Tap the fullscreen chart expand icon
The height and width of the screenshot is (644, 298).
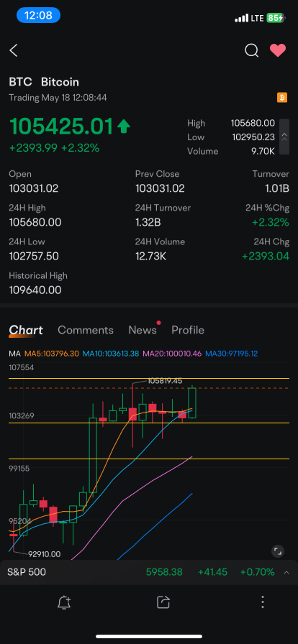coord(278,551)
